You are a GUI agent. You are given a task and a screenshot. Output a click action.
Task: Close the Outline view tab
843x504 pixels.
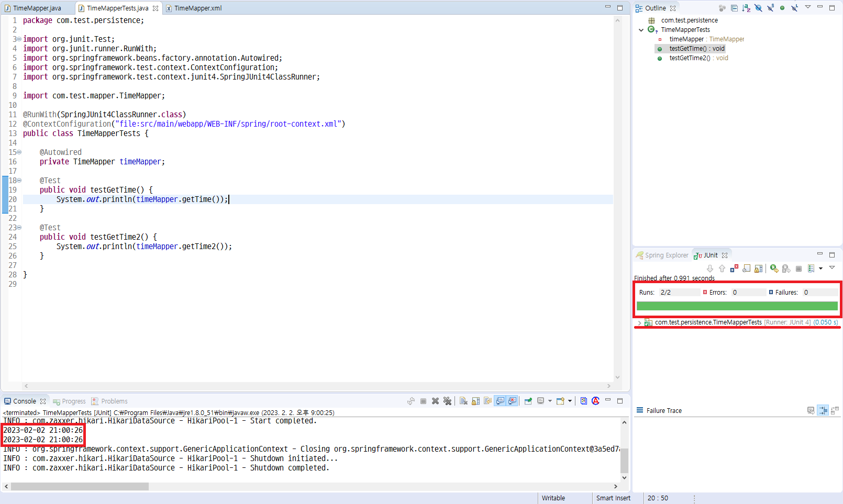point(673,8)
